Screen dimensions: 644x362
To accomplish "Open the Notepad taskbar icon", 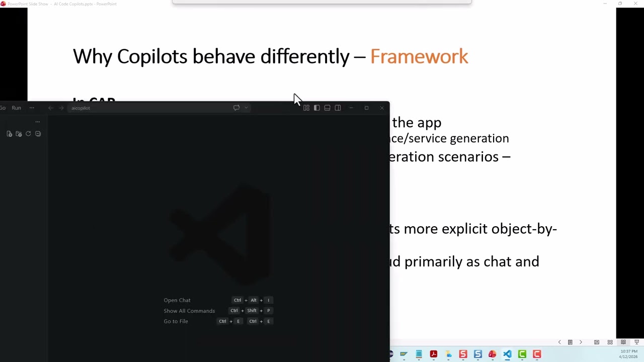I will click(419, 354).
